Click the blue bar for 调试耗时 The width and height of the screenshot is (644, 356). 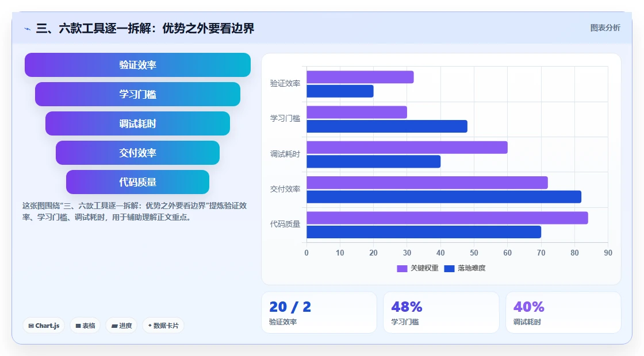click(x=374, y=161)
